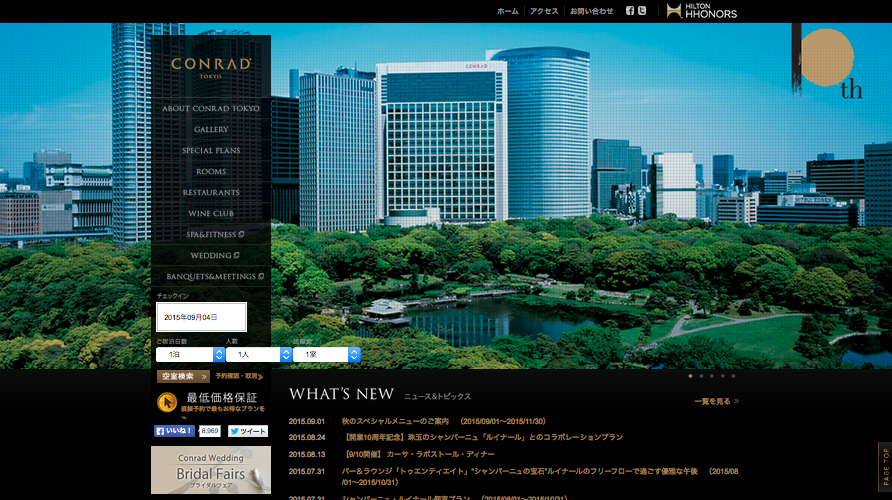892x500 pixels.
Task: Open the Special Plans menu item
Action: [x=211, y=151]
